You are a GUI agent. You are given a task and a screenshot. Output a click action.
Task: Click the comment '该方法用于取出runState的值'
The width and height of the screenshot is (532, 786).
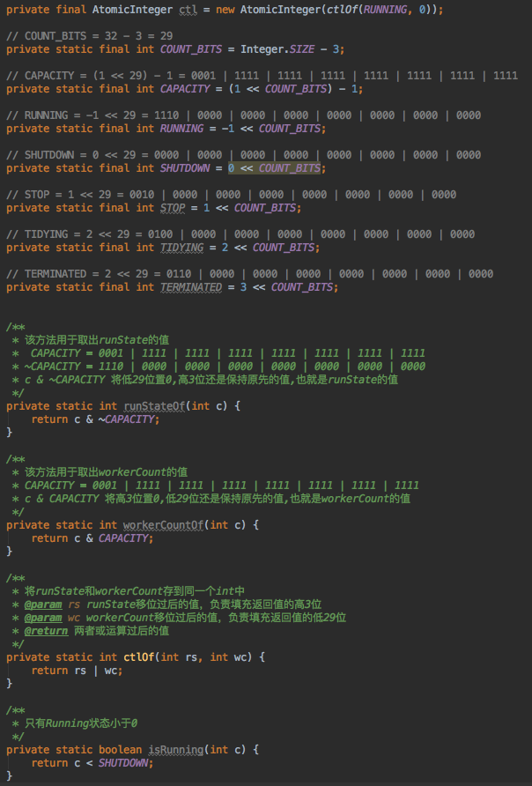97,340
